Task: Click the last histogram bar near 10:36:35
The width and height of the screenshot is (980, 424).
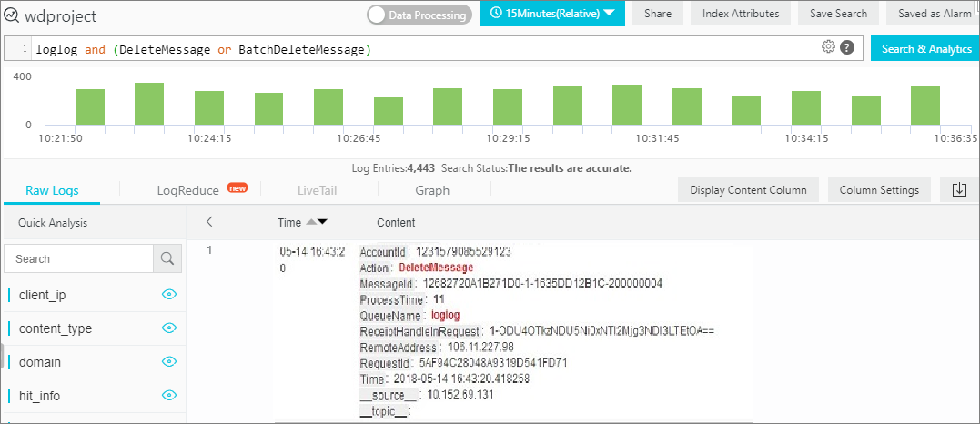Action: coord(925,106)
